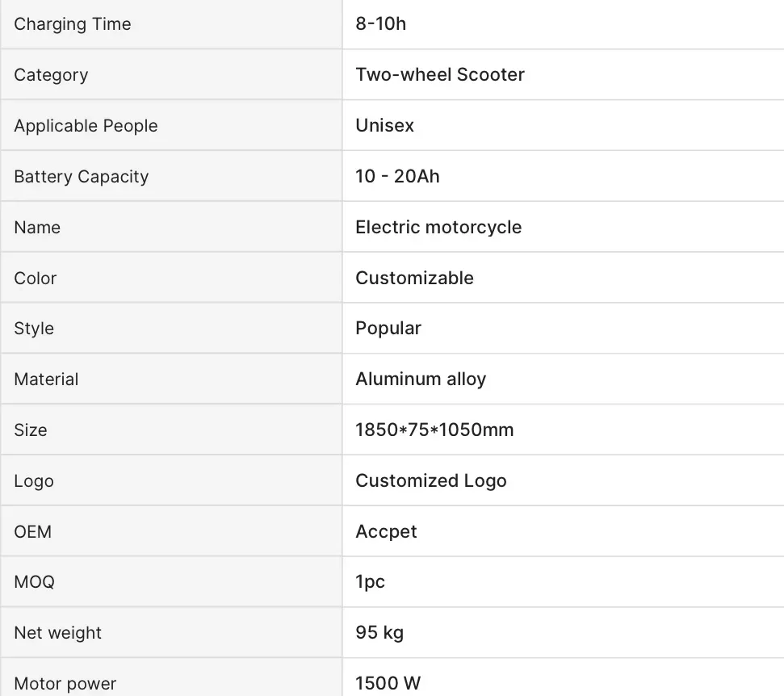This screenshot has height=696, width=784.
Task: Click the "Accpet" OEM value
Action: [x=386, y=532]
